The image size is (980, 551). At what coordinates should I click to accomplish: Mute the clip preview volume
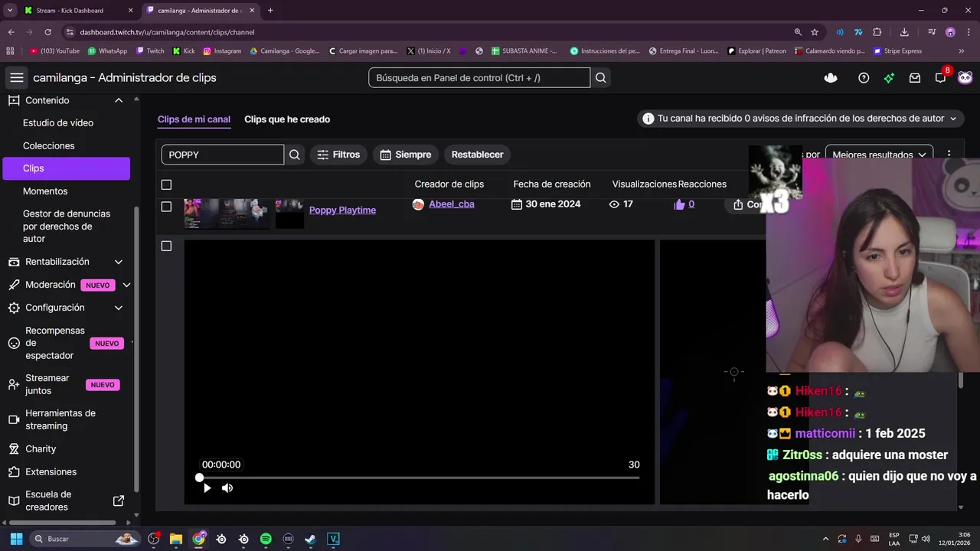(x=227, y=488)
